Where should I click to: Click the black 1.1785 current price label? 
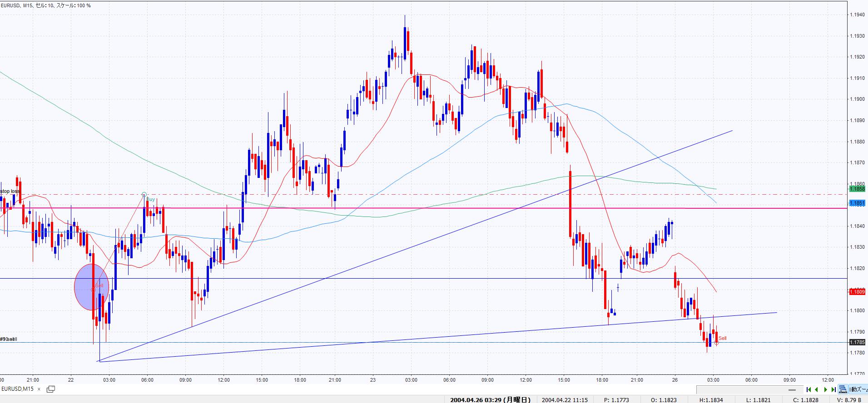857,342
